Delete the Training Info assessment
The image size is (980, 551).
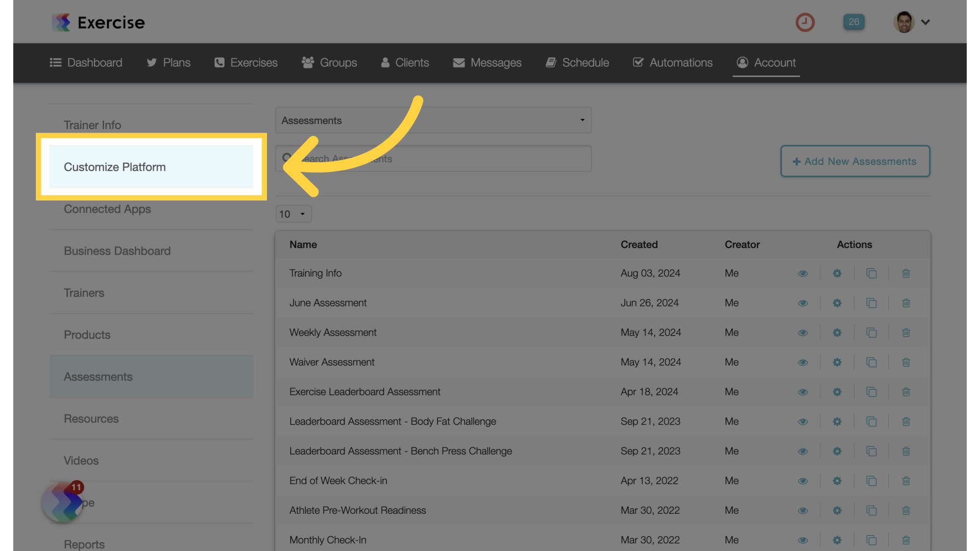click(906, 273)
